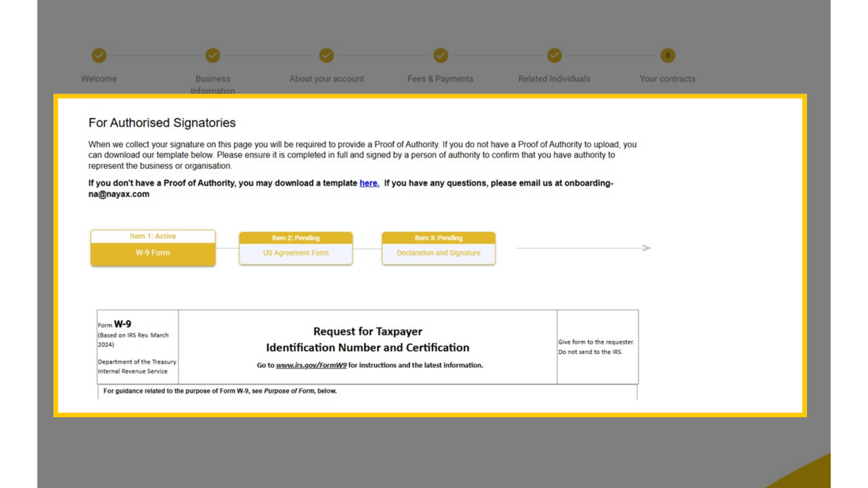Open the US Agreement Form item
This screenshot has height=488, width=868.
coord(296,248)
